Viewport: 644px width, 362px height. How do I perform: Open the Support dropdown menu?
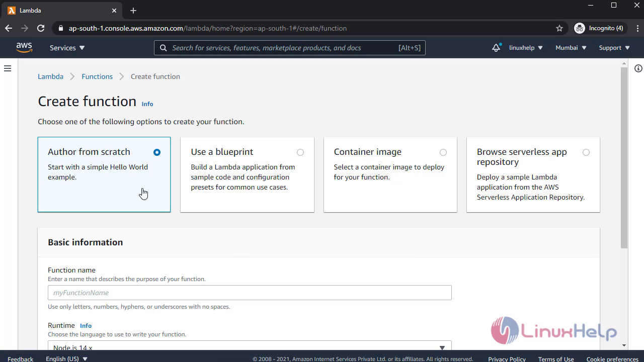coord(614,48)
